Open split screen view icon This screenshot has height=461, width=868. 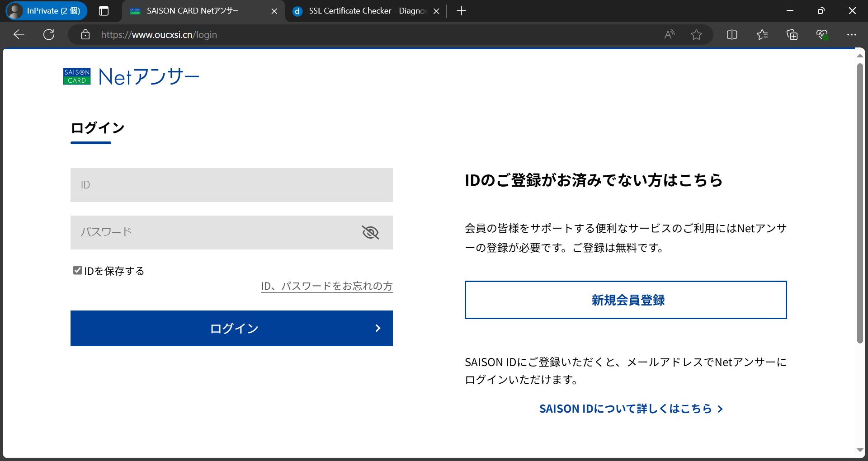click(732, 35)
